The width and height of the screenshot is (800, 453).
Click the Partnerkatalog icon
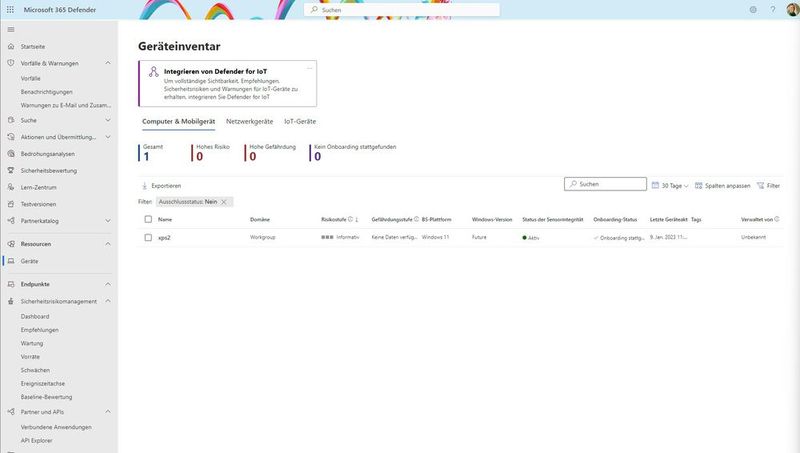coord(11,221)
